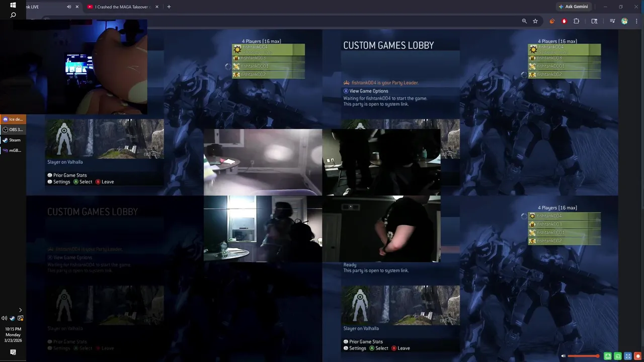The height and width of the screenshot is (362, 644).
Task: Close the tab ending in 'LIVE'
Action: [x=77, y=7]
